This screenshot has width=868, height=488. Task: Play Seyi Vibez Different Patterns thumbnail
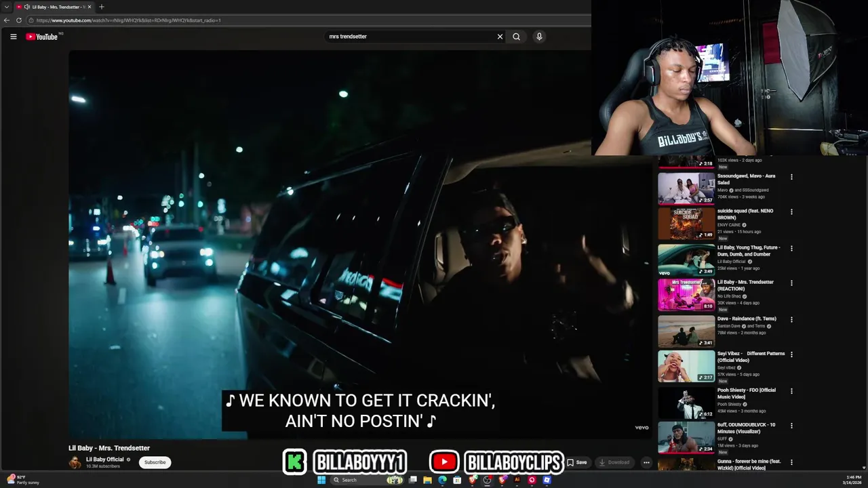pos(686,366)
